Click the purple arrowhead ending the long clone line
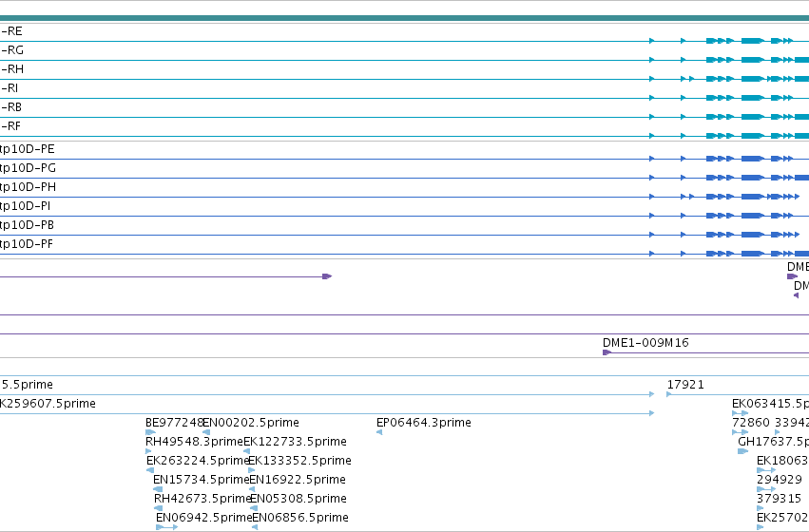This screenshot has height=532, width=809. click(x=327, y=276)
